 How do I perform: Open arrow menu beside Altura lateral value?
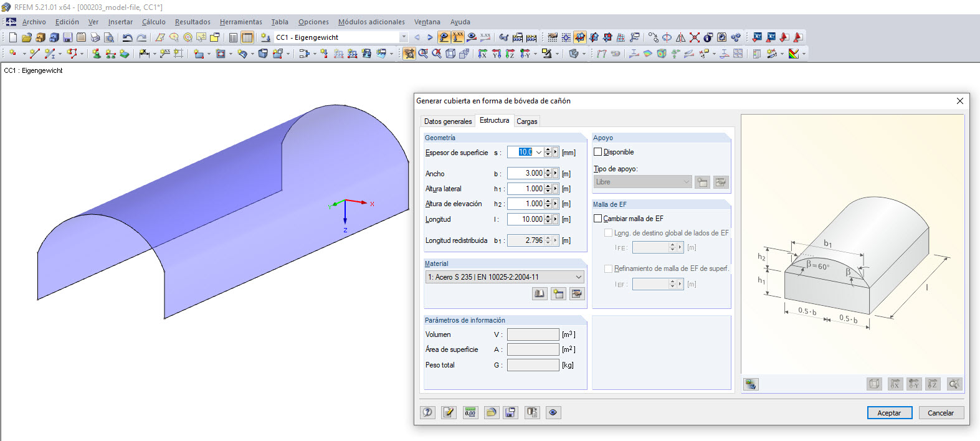(x=556, y=189)
